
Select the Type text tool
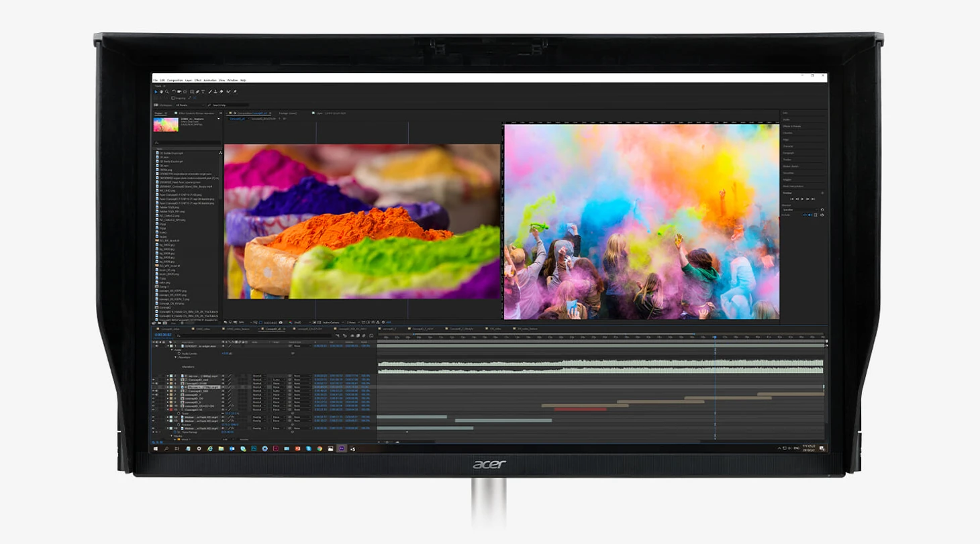[203, 92]
